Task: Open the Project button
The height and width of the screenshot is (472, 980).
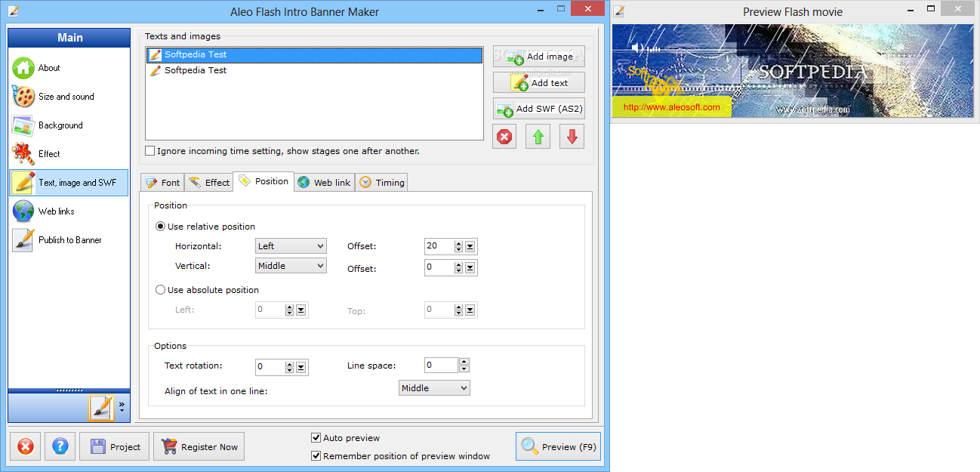Action: point(115,446)
